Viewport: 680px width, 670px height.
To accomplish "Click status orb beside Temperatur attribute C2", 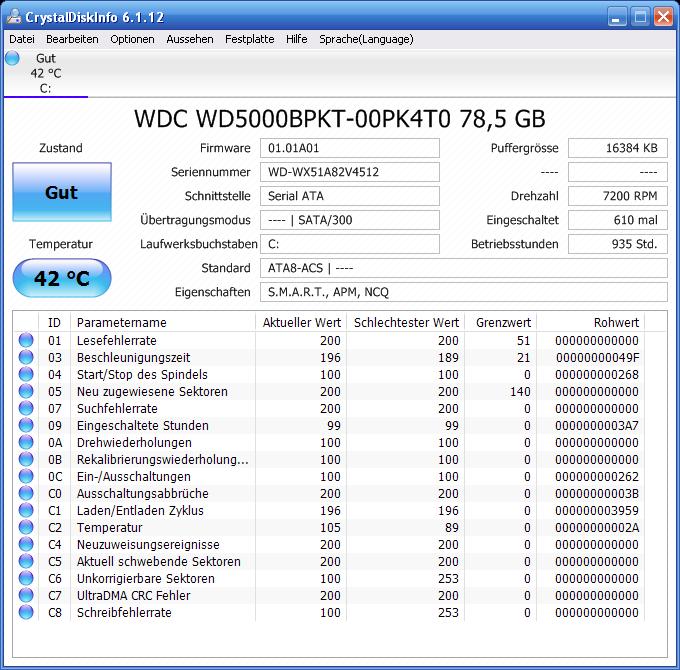I will pyautogui.click(x=26, y=527).
